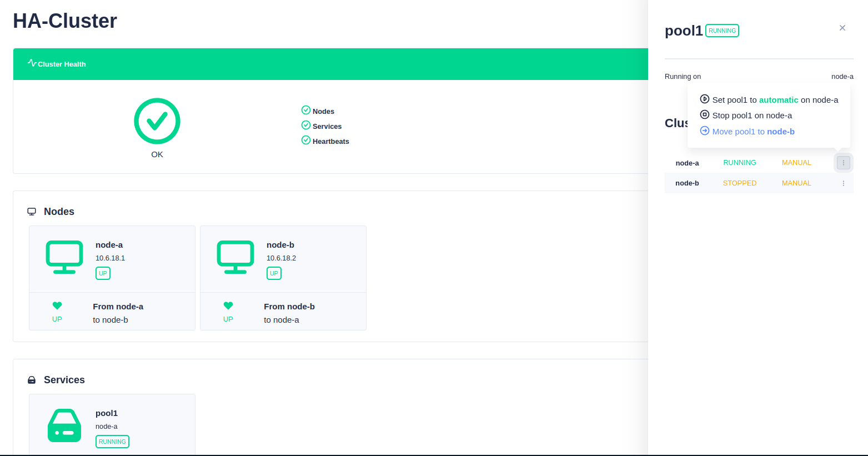Image resolution: width=868 pixels, height=456 pixels.
Task: Select Stop pool1 on node-a
Action: point(751,116)
